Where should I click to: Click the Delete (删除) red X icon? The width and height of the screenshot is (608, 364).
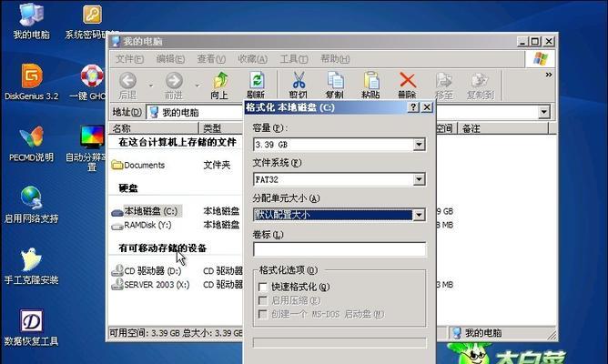pyautogui.click(x=407, y=86)
